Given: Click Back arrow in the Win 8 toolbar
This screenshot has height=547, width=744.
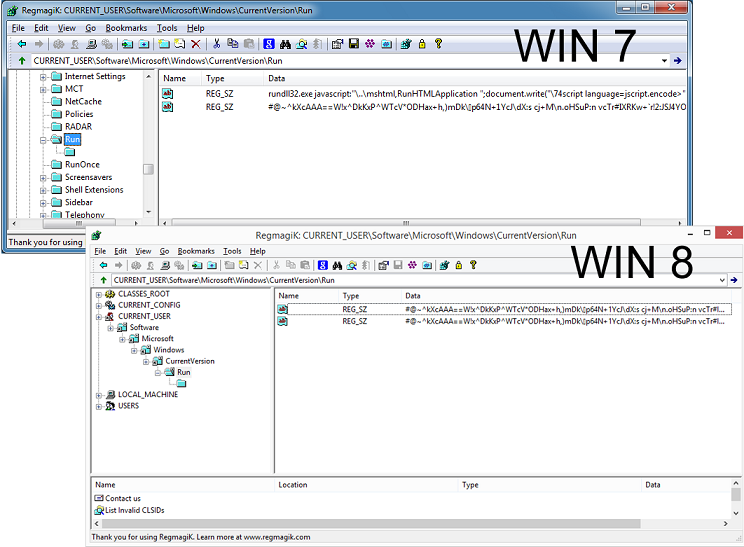Looking at the screenshot, I should pyautogui.click(x=103, y=265).
